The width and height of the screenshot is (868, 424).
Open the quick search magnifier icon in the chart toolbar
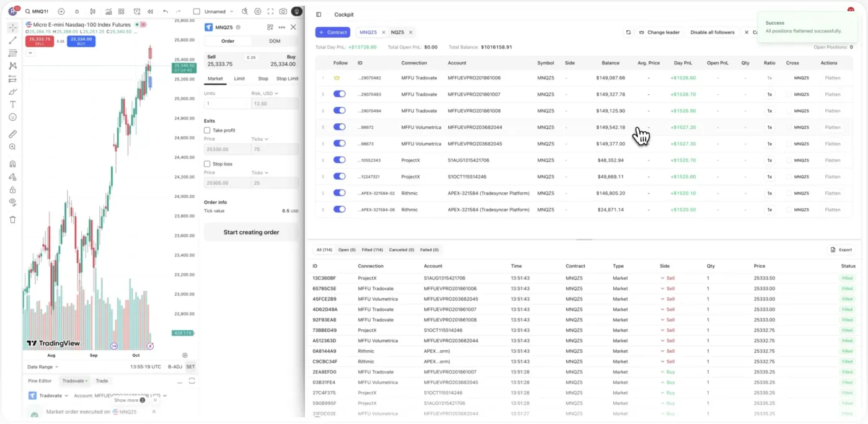245,11
